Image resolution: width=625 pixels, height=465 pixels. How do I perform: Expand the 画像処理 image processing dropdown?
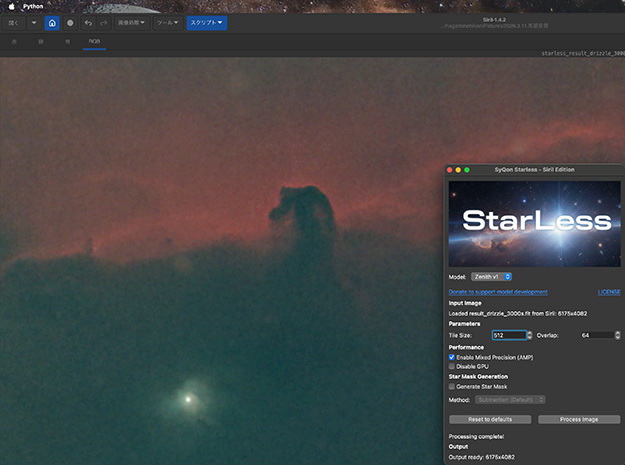tap(131, 22)
